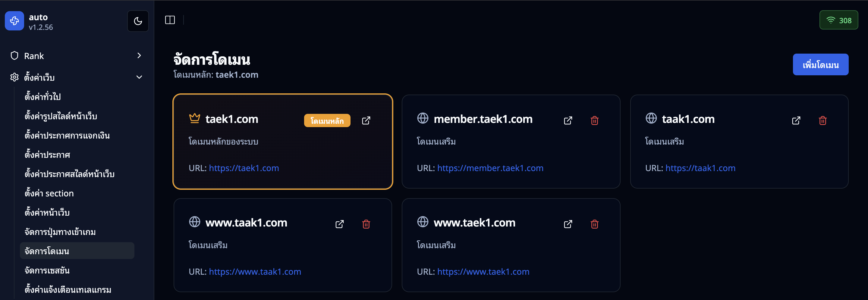Image resolution: width=868 pixels, height=300 pixels.
Task: Open member.taek1.com external link icon
Action: pyautogui.click(x=568, y=120)
